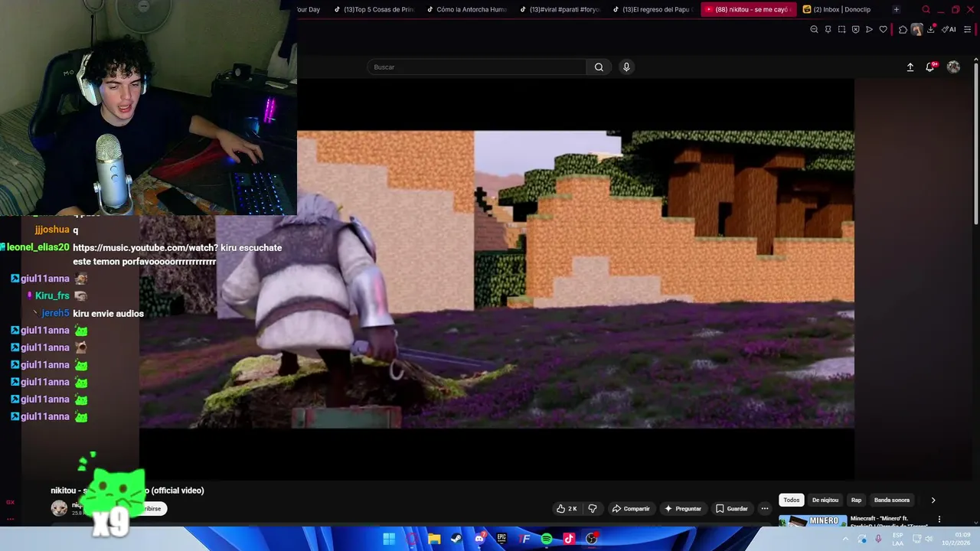
Task: Open the ad blocker shield icon
Action: 855,30
